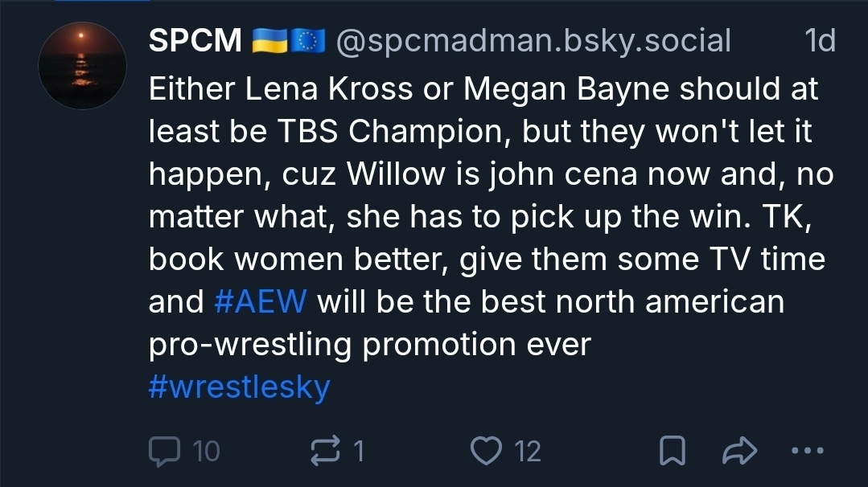Image resolution: width=868 pixels, height=487 pixels.
Task: Click the like count of 12
Action: point(528,451)
